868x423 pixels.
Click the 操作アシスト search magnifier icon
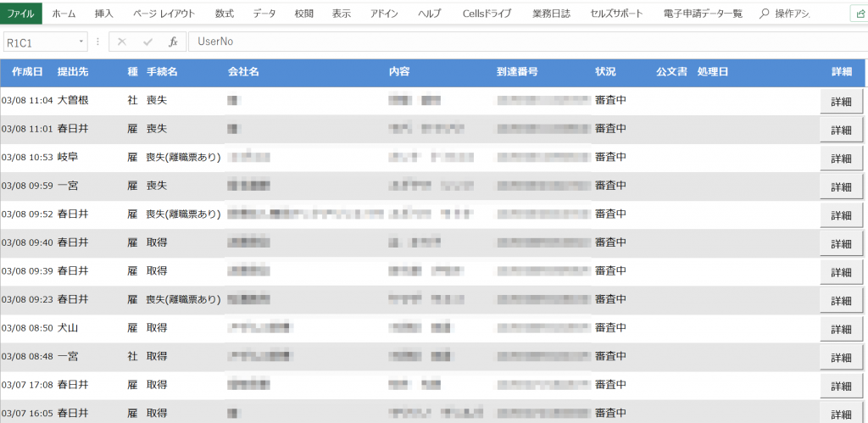point(765,14)
